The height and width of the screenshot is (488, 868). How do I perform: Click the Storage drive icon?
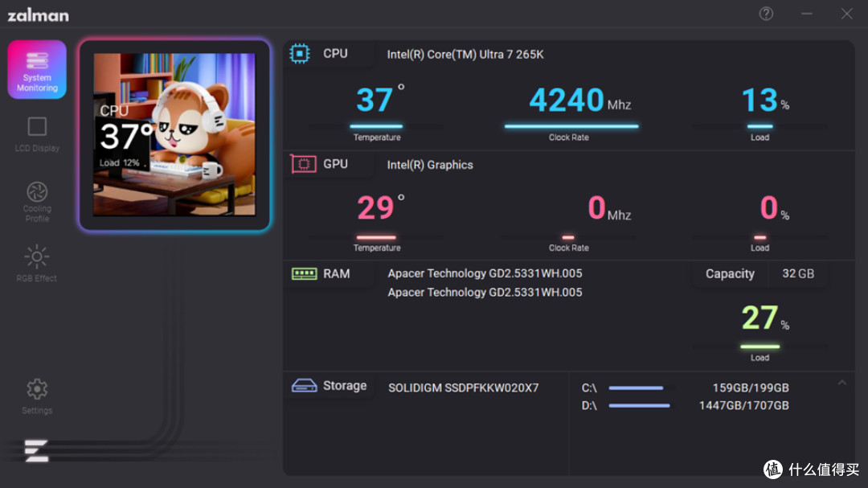304,385
